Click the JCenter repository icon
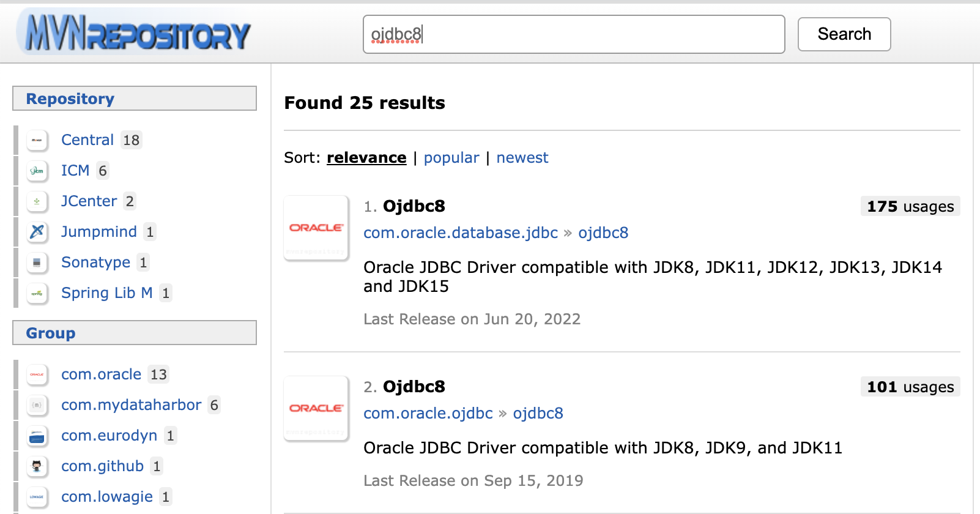Screen dimensions: 980x514 (x=37, y=201)
